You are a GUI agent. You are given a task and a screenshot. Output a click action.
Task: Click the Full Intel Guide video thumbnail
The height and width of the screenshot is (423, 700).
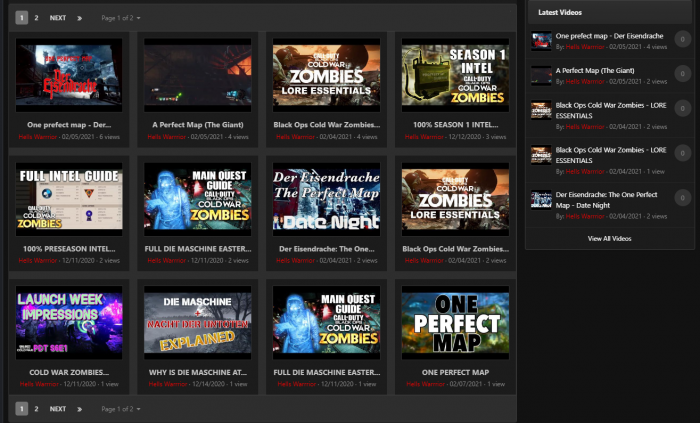[69, 200]
